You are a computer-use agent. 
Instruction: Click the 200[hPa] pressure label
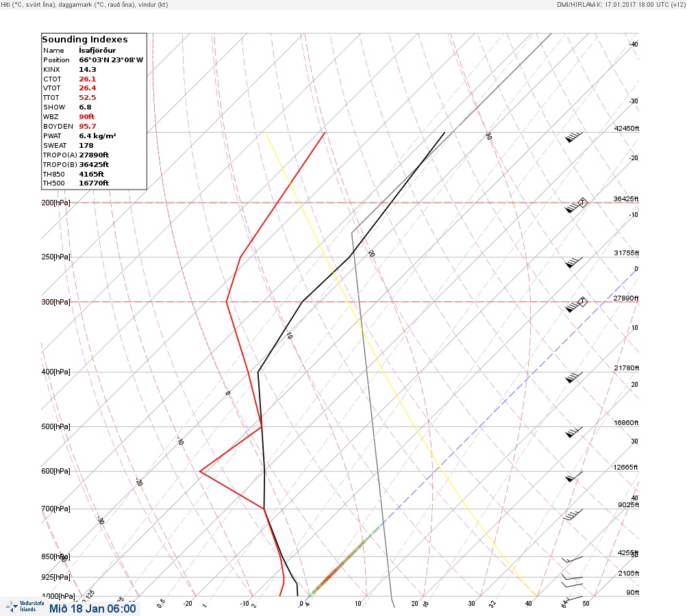click(x=55, y=203)
